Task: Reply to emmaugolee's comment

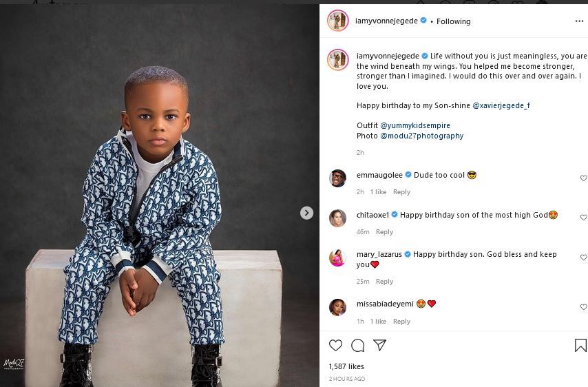Action: tap(401, 192)
